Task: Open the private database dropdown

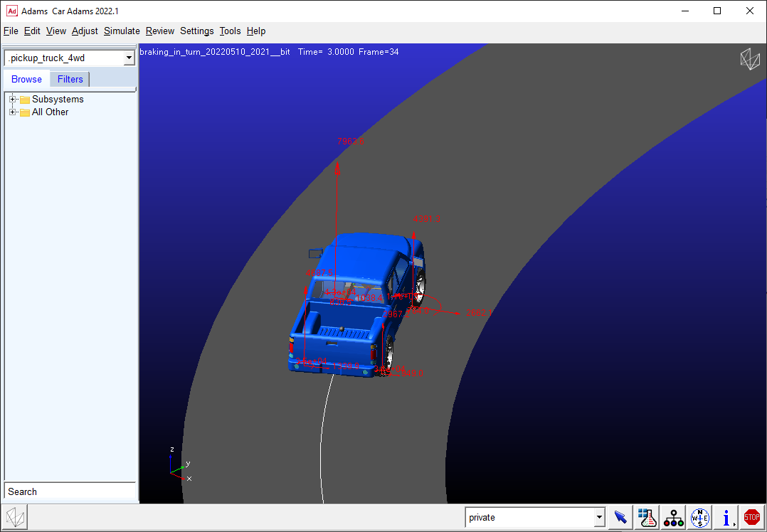Action: point(599,517)
